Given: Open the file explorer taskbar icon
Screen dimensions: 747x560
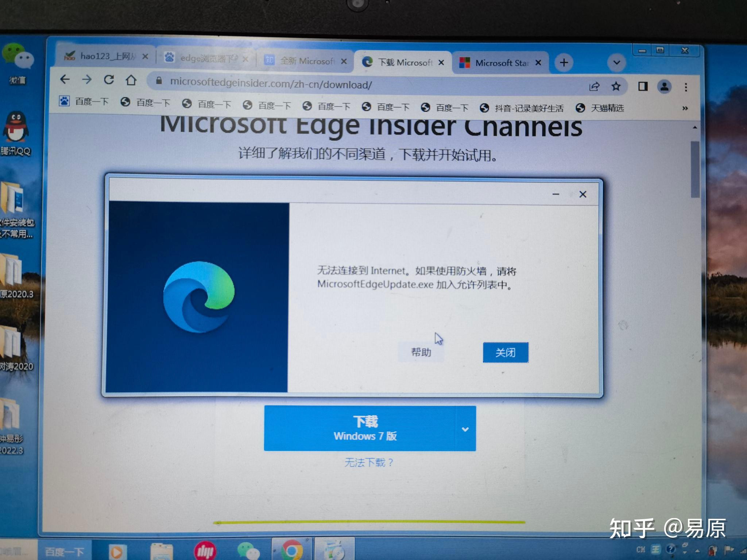Looking at the screenshot, I should coord(162,551).
